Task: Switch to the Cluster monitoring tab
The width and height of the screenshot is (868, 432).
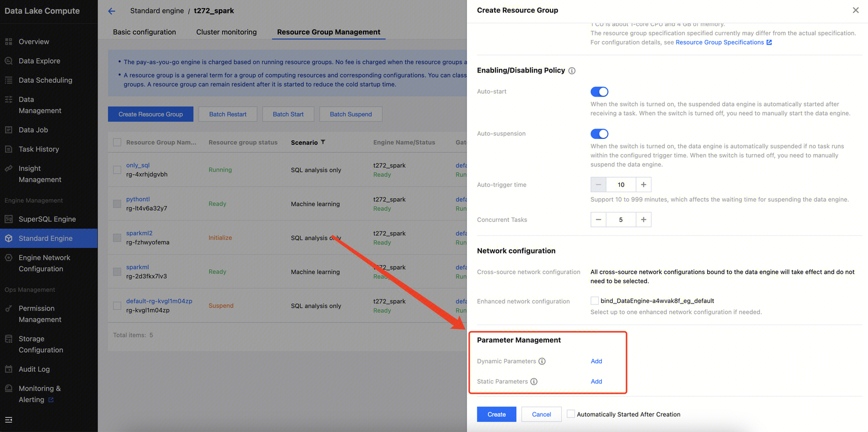Action: 226,32
